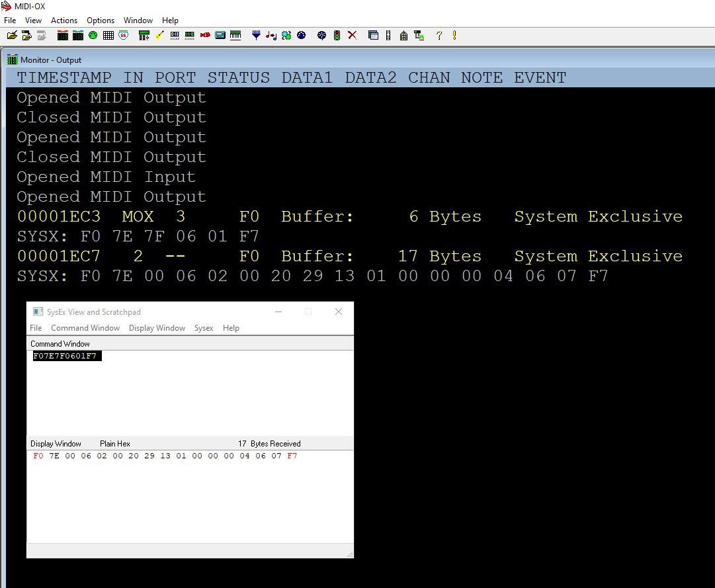This screenshot has height=588, width=715.
Task: Click the received hex bytes in Display Window
Action: 165,456
